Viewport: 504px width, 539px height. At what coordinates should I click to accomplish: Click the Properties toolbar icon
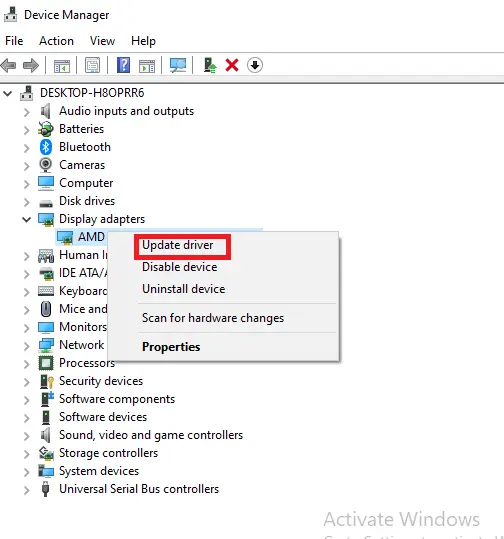pyautogui.click(x=92, y=65)
